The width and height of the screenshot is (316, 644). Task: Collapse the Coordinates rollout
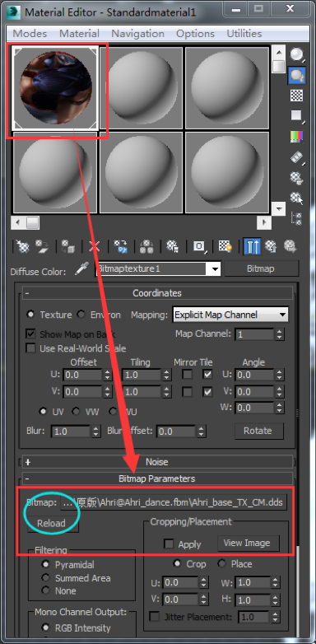(x=157, y=293)
